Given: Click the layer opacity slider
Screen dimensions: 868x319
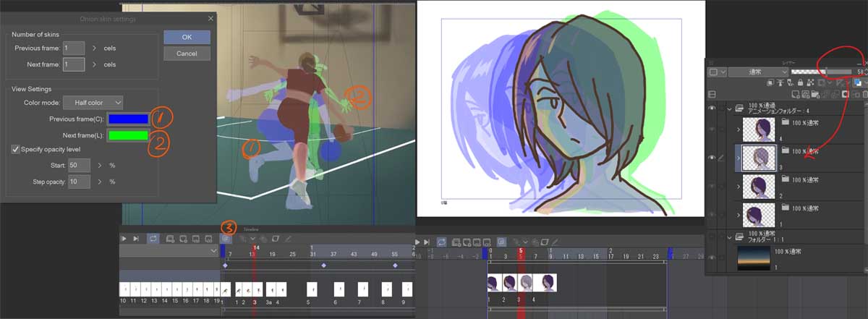Looking at the screenshot, I should click(822, 72).
